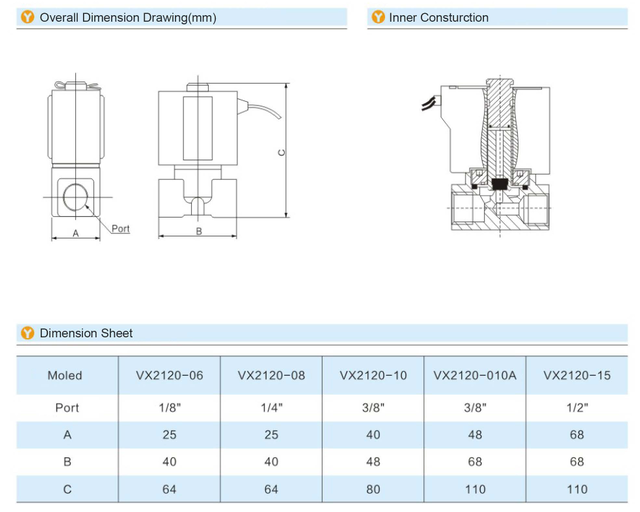The width and height of the screenshot is (640, 512).
Task: Click the VX2120-15 column header
Action: [x=577, y=376]
